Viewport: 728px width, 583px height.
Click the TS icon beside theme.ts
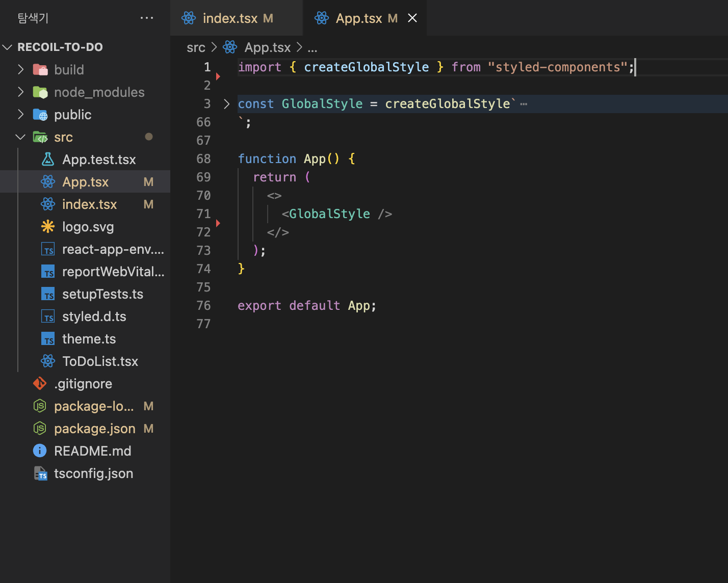[48, 339]
